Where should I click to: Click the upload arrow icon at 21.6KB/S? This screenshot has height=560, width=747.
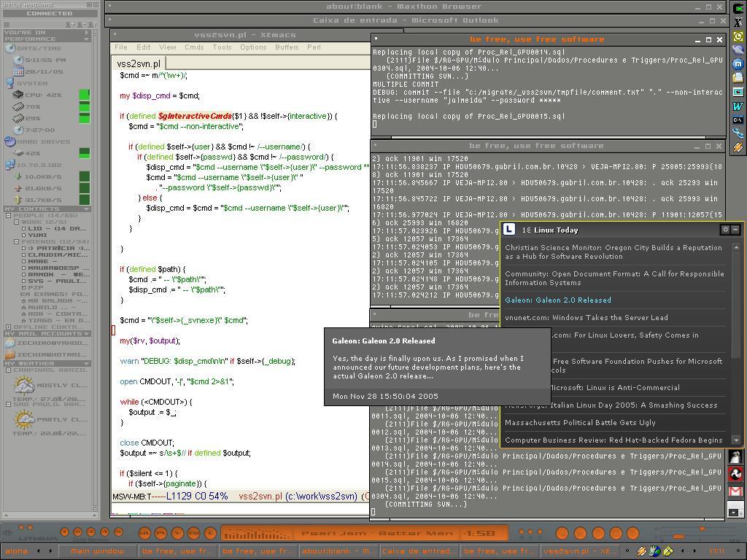(x=18, y=188)
